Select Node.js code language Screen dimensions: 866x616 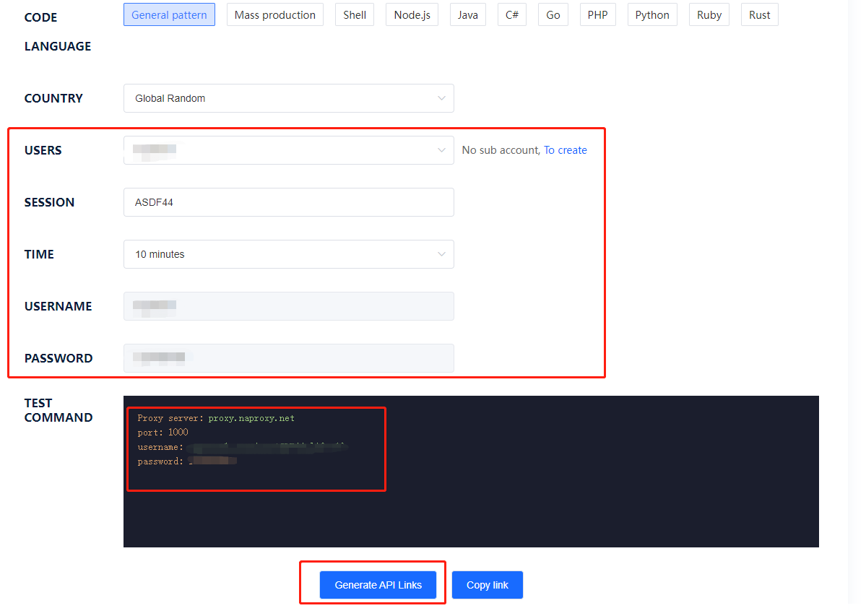pos(412,15)
